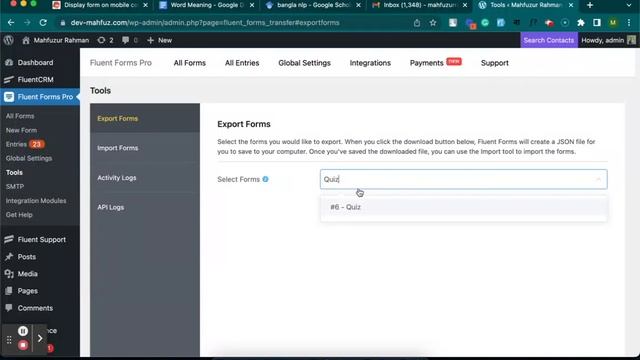Click Search Contacts button
This screenshot has height=360, width=640.
[x=549, y=40]
